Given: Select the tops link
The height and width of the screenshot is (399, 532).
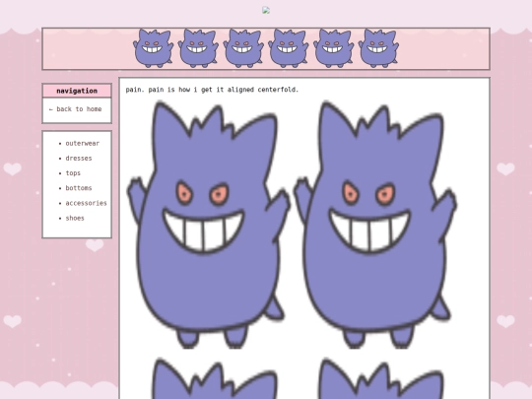Looking at the screenshot, I should click(x=73, y=173).
